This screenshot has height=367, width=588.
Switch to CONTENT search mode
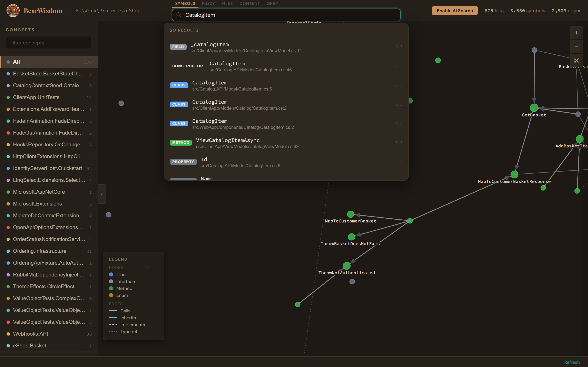point(249,3)
